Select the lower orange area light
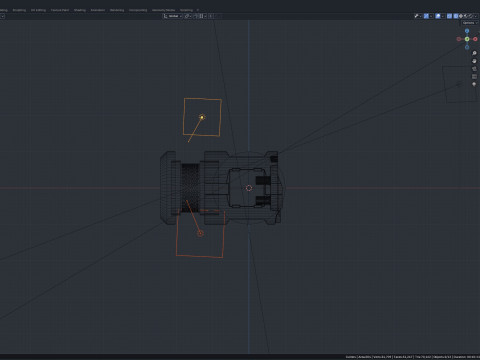Screen dimensions: 480x360 pos(200,233)
